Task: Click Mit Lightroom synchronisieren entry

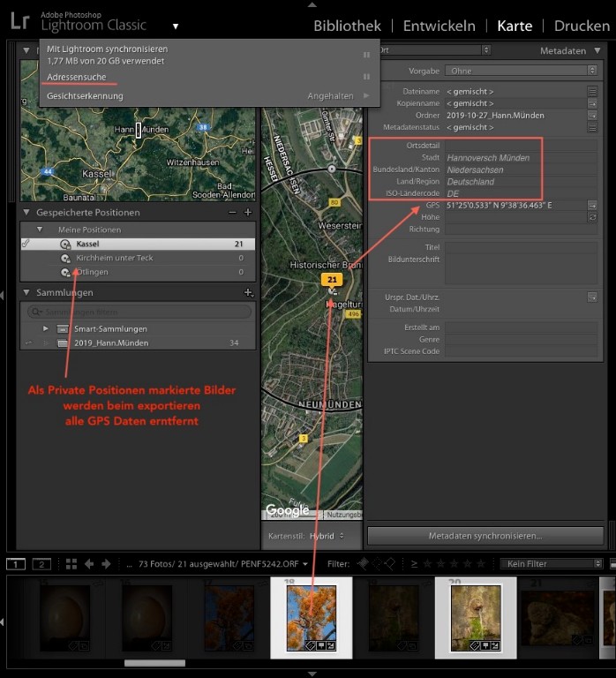Action: point(107,49)
